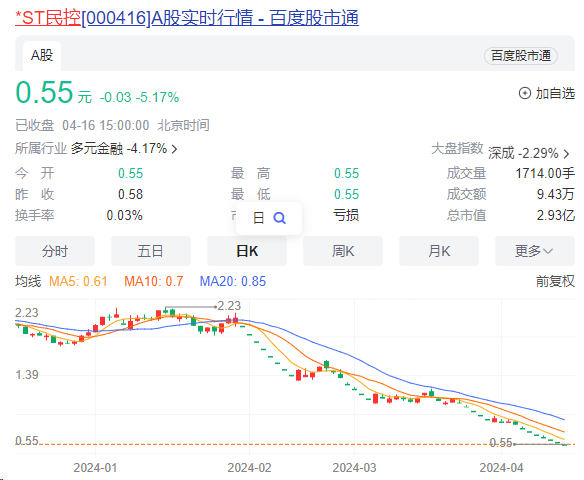Click the 百度股市通 badge button
584x480 pixels.
pos(520,56)
